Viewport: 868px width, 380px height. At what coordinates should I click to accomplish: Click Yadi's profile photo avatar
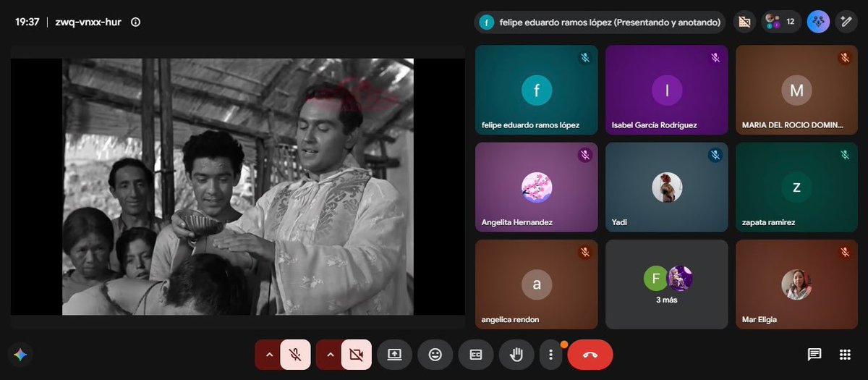(667, 187)
